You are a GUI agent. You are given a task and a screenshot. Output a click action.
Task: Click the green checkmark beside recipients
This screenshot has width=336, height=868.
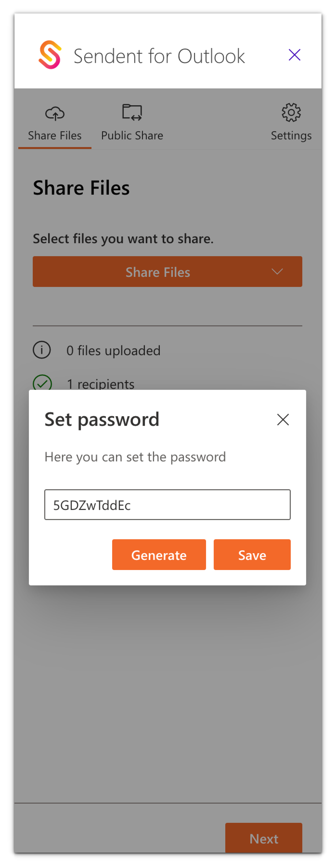[x=42, y=383]
